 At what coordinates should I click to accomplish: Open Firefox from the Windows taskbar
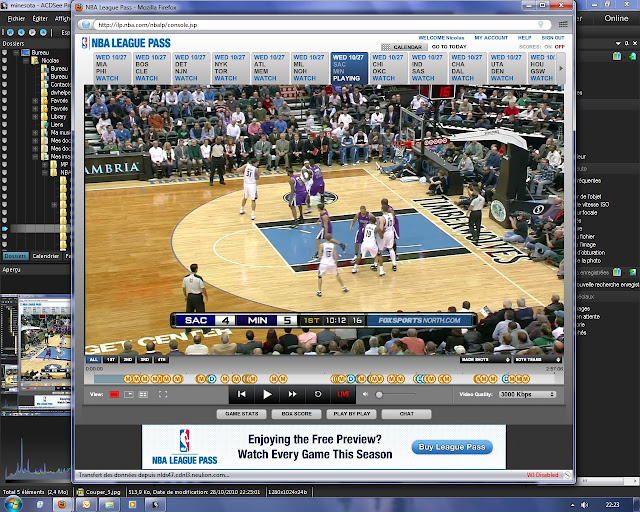[62, 505]
